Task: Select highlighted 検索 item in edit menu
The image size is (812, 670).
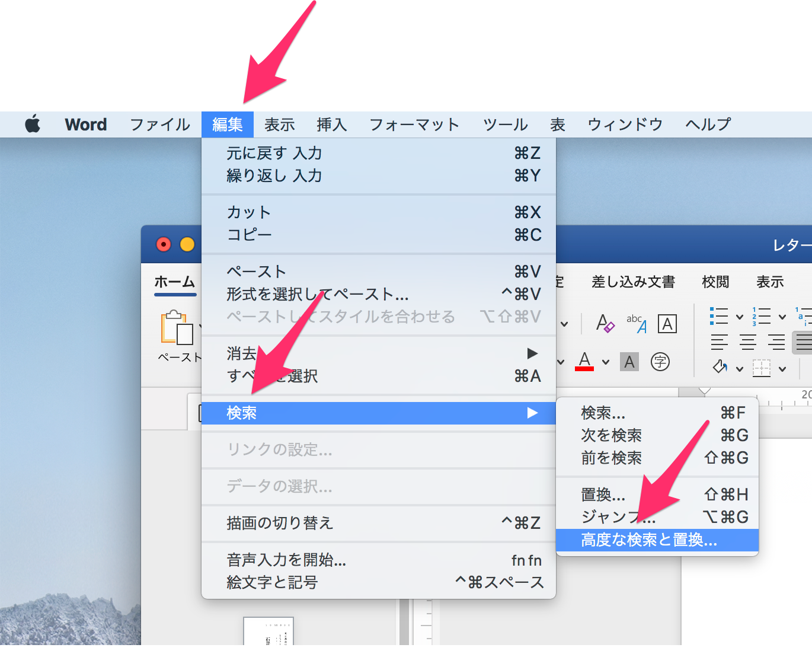Action: [x=379, y=413]
